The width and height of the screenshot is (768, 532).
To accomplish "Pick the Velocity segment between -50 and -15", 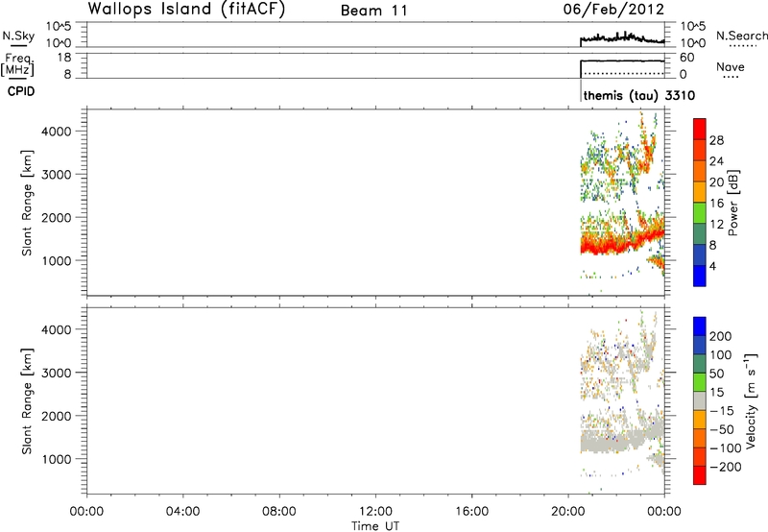I will pos(700,420).
